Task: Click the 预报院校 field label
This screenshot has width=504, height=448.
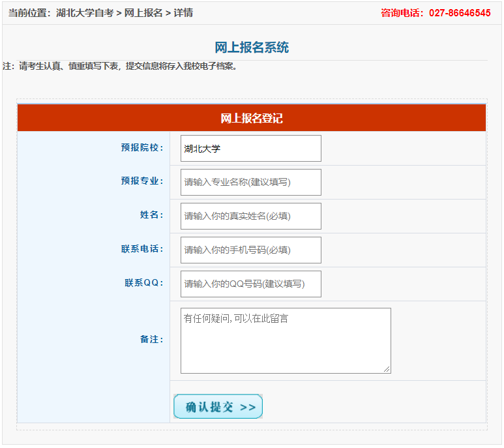Action: 142,147
